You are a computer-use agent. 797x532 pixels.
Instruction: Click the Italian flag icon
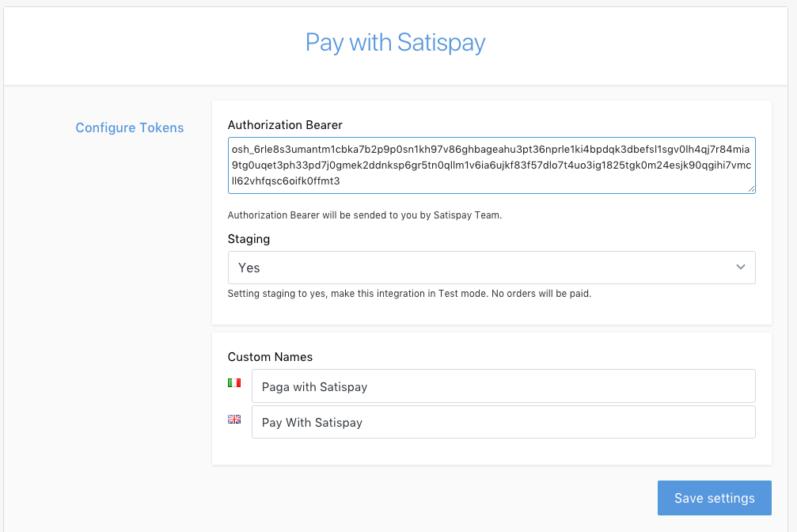pos(234,382)
